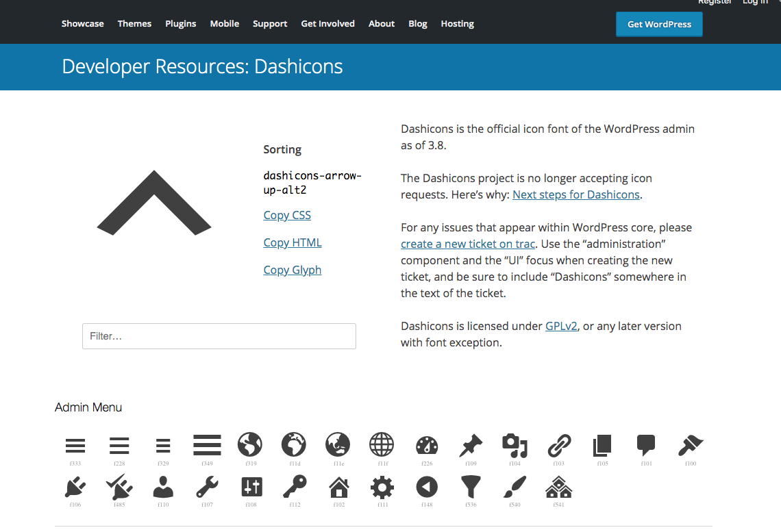
Task: Open the About menu item
Action: (382, 23)
